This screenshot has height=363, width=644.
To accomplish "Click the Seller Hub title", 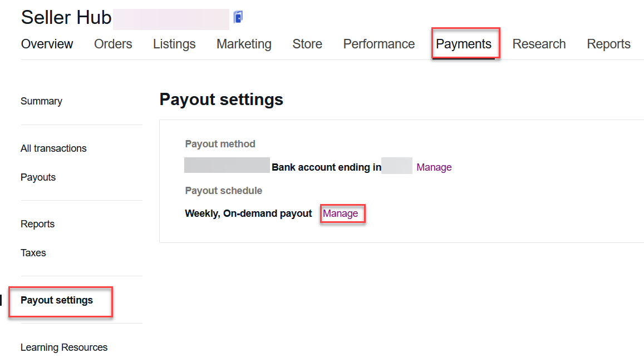I will [66, 18].
